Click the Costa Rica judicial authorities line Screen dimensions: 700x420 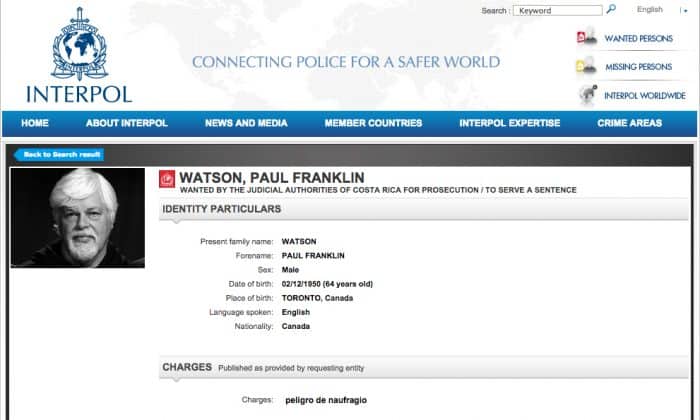[x=378, y=190]
